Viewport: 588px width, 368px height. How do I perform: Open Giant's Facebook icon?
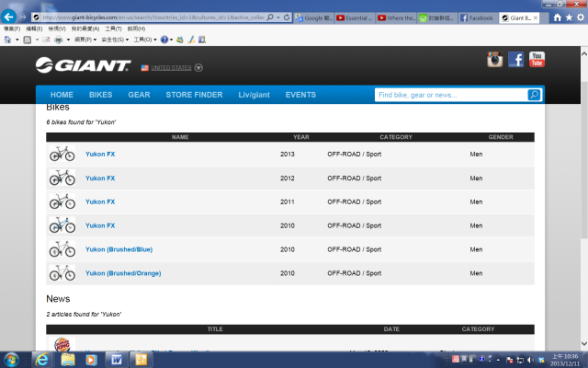[516, 59]
